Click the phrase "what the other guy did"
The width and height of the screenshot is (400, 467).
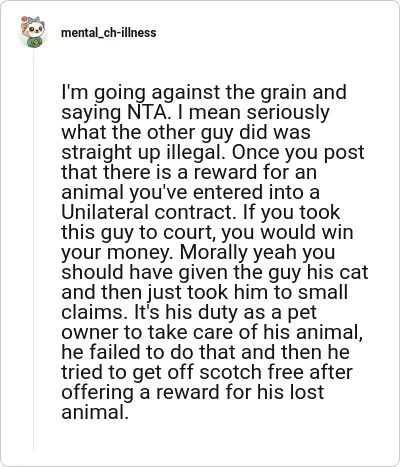click(x=164, y=132)
